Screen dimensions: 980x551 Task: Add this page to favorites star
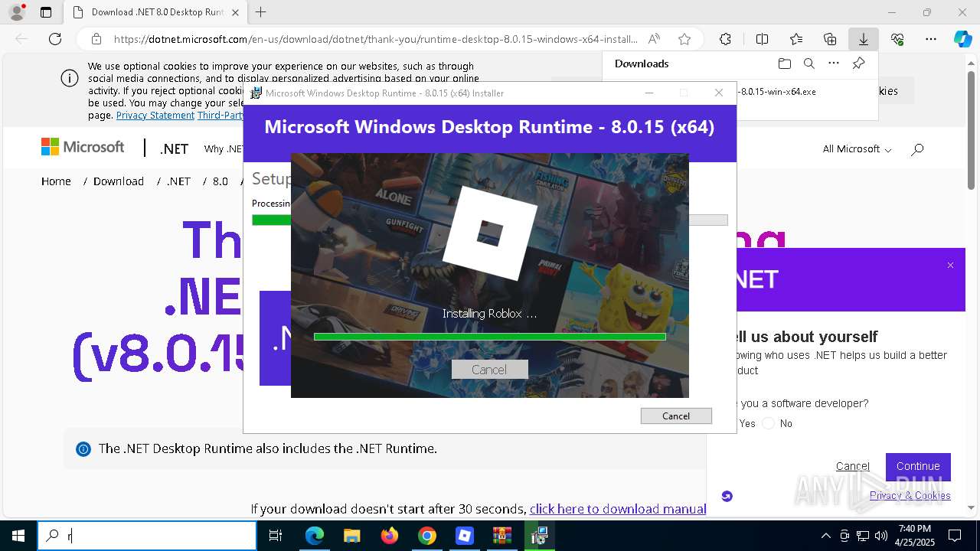684,39
